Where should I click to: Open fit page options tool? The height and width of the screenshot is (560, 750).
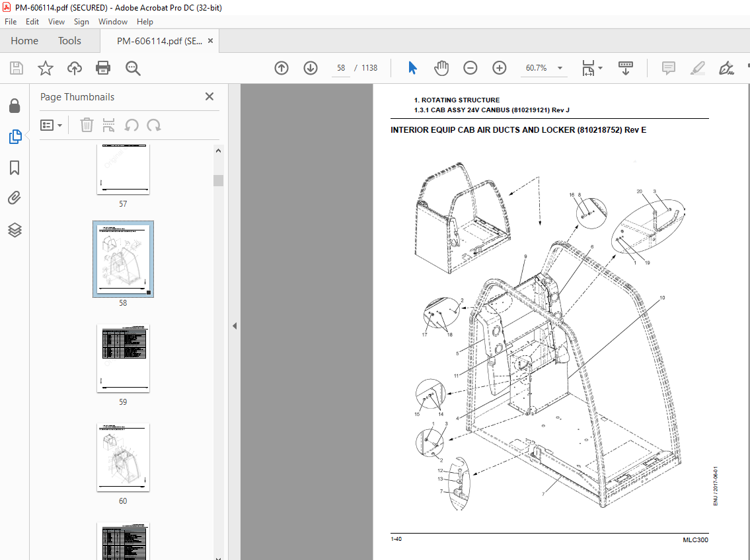point(588,68)
